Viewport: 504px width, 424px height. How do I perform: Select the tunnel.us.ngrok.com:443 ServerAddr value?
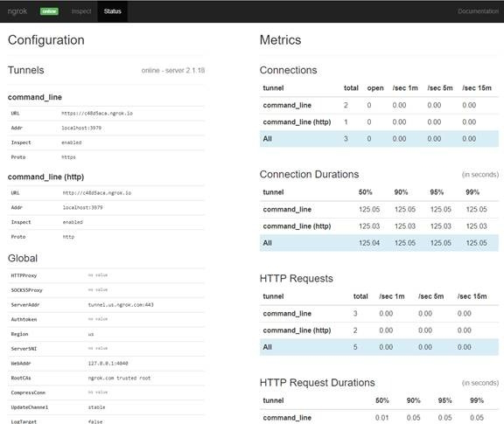tap(121, 305)
